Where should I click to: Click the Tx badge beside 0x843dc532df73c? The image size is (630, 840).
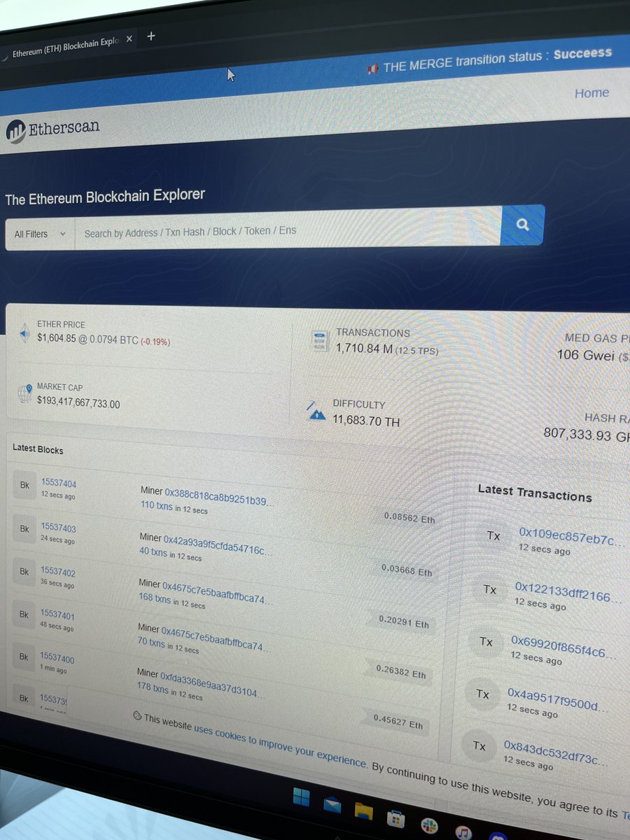pyautogui.click(x=479, y=746)
